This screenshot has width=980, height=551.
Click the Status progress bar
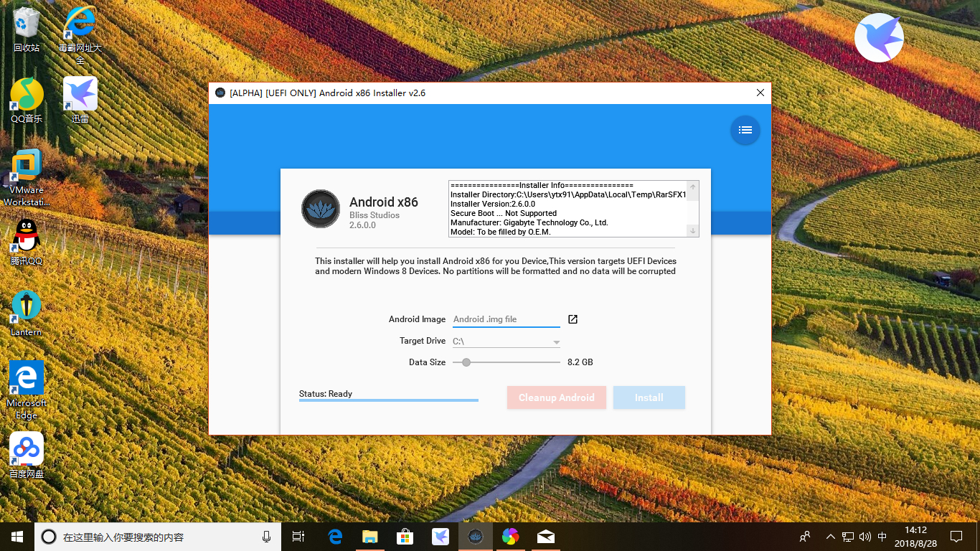(x=389, y=400)
